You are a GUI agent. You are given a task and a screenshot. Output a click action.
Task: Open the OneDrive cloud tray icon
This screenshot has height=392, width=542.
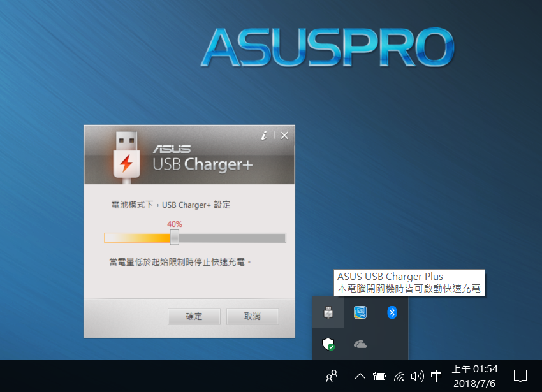[x=360, y=344]
